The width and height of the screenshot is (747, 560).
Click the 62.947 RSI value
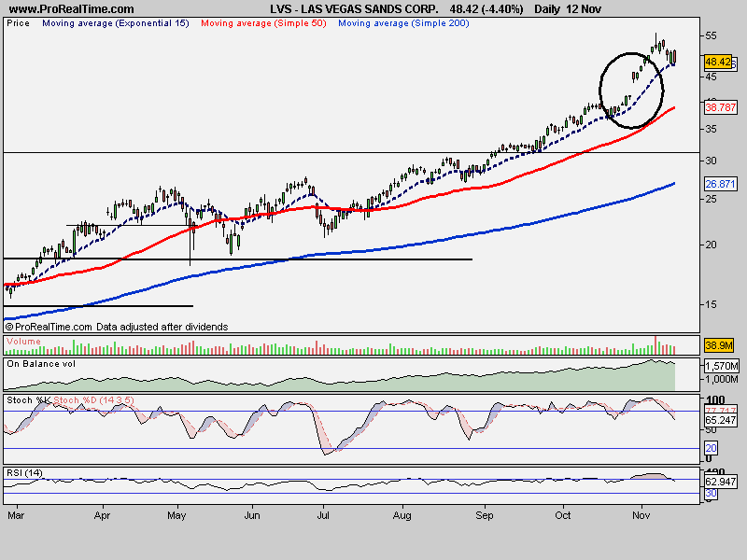coord(720,482)
